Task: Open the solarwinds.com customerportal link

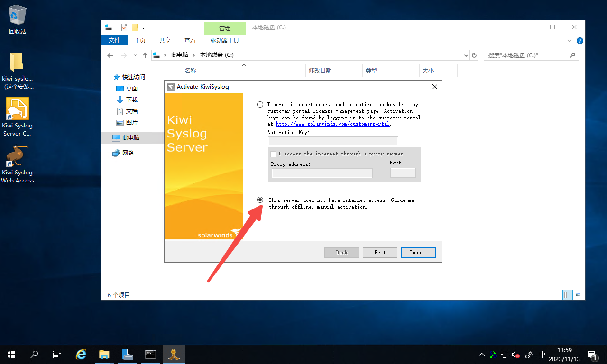Action: coord(332,124)
